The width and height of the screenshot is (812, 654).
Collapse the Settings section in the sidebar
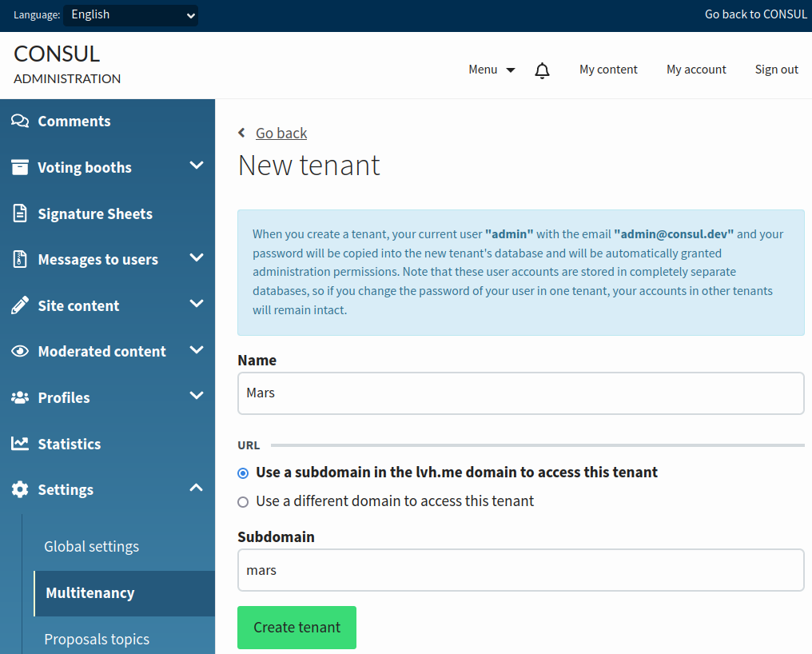click(196, 488)
